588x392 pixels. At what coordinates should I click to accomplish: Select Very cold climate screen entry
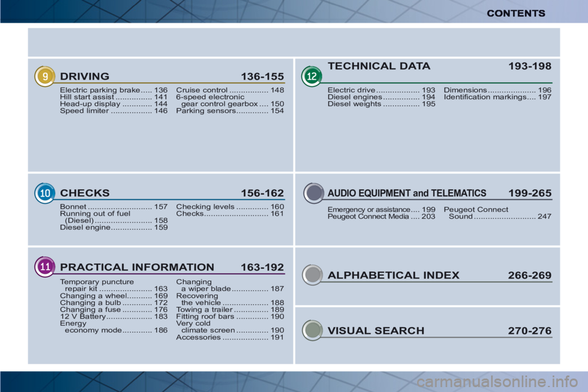tap(230, 326)
